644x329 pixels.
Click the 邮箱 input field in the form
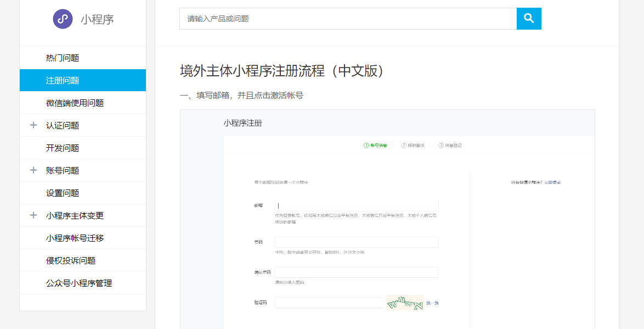pyautogui.click(x=357, y=205)
